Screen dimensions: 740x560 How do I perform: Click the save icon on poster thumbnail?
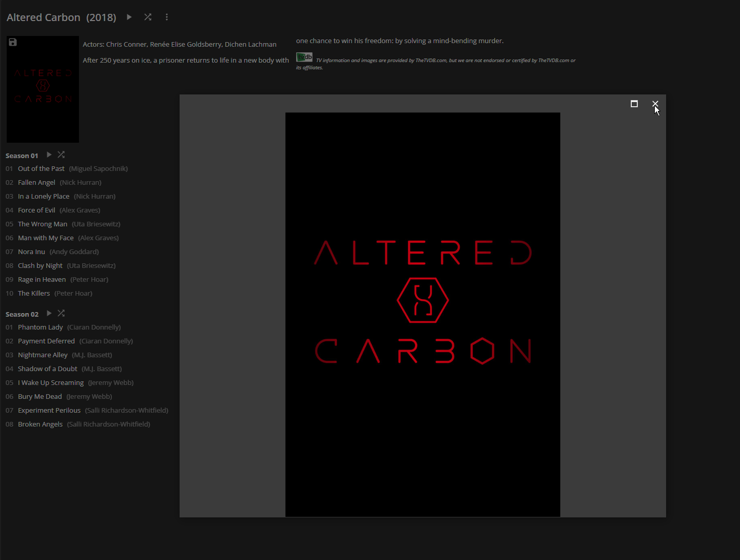coord(13,42)
